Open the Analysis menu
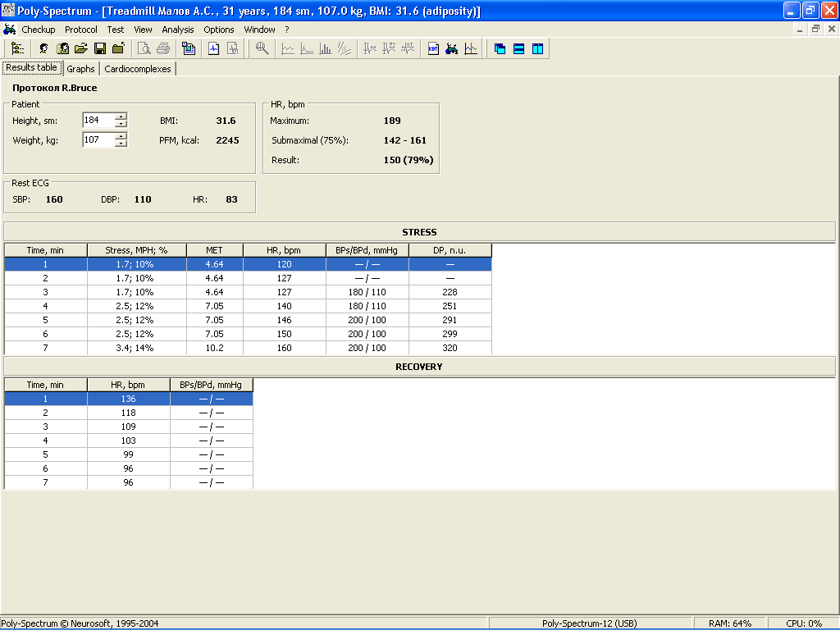Viewport: 840px width, 630px height. point(178,30)
